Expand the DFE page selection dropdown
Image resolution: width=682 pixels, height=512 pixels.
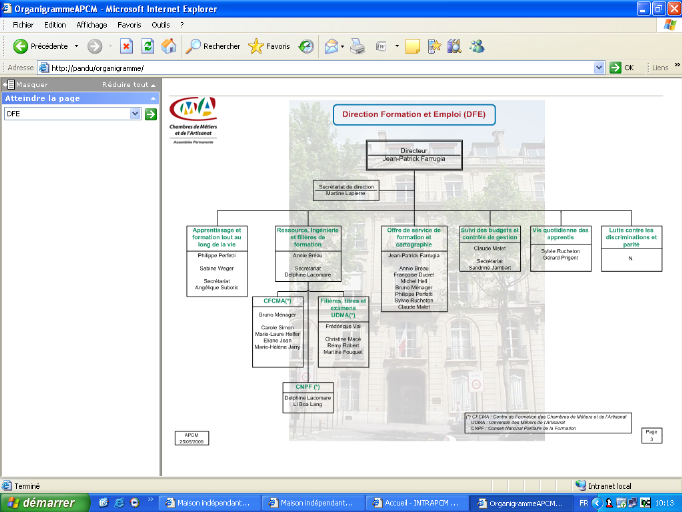(x=135, y=114)
